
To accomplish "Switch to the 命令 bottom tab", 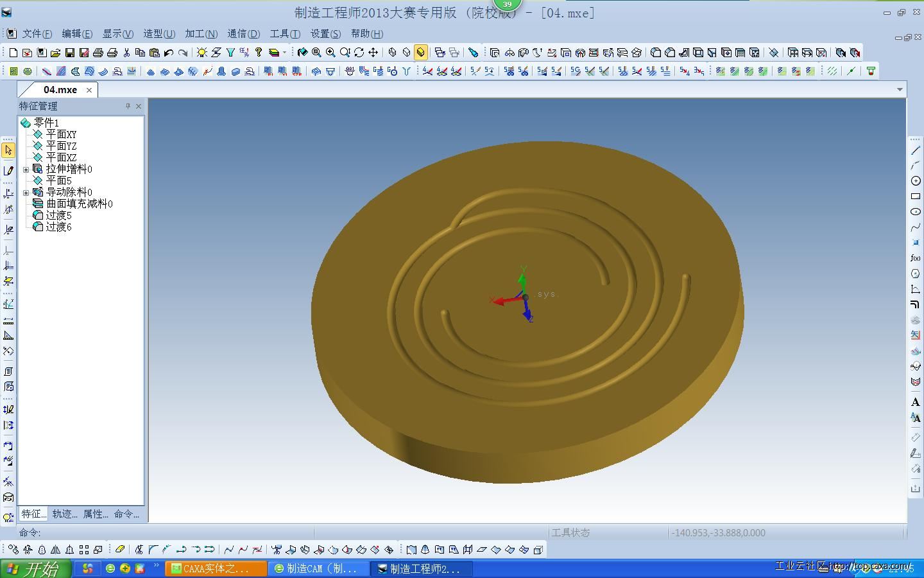I will pyautogui.click(x=126, y=514).
